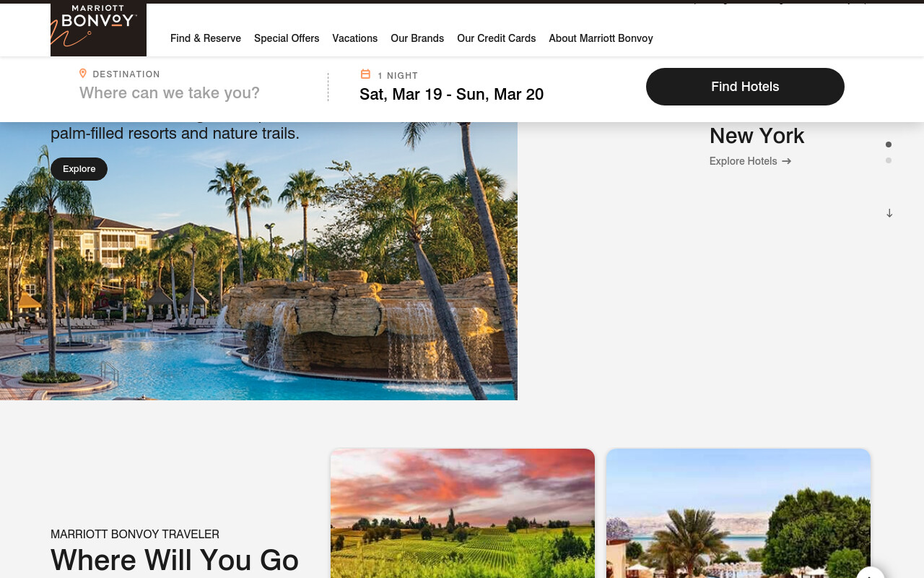Click the Find Hotels button

pos(745,87)
